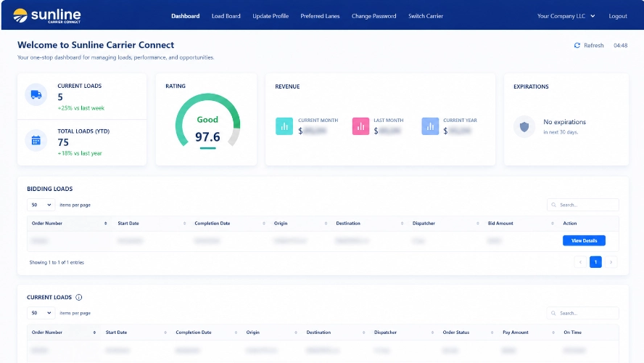Click the info icon next to Current Loads heading
Image resolution: width=644 pixels, height=363 pixels.
tap(79, 297)
